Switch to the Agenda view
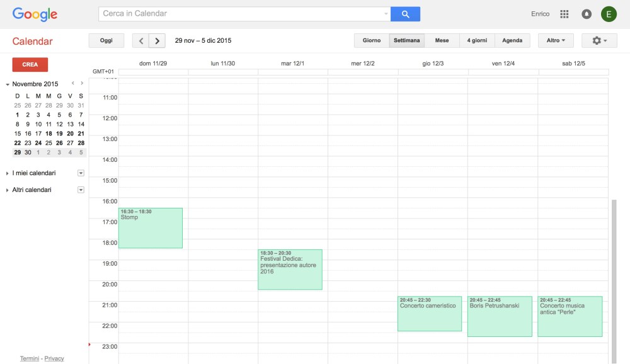 tap(512, 41)
